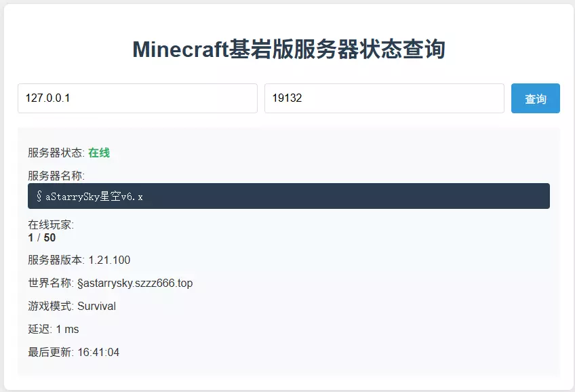Click the last updated time 16:41:04
The image size is (575, 392).
pos(98,353)
